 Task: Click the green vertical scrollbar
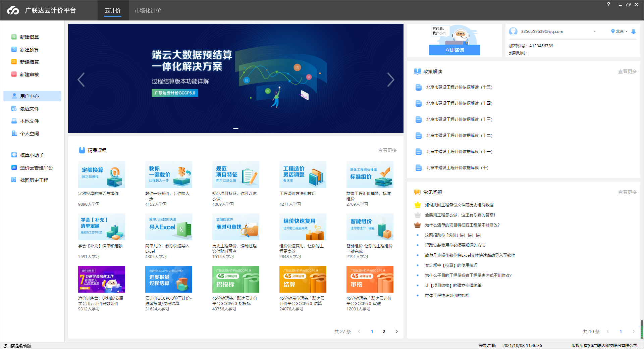642,330
